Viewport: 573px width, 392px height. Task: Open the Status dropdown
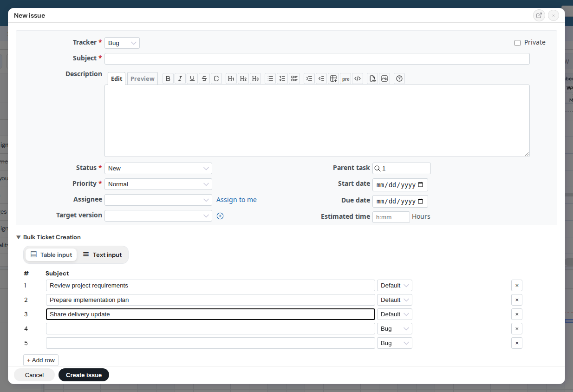pos(158,168)
